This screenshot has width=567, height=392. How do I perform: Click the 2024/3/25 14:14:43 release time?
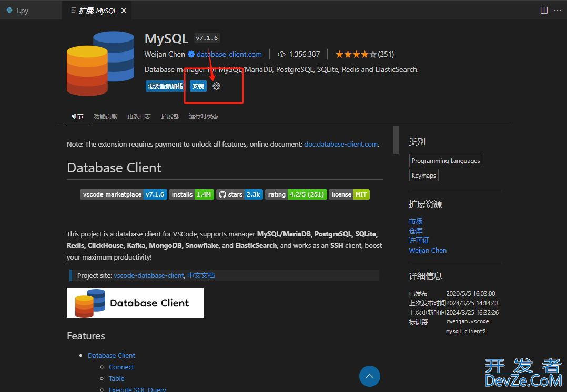point(472,303)
